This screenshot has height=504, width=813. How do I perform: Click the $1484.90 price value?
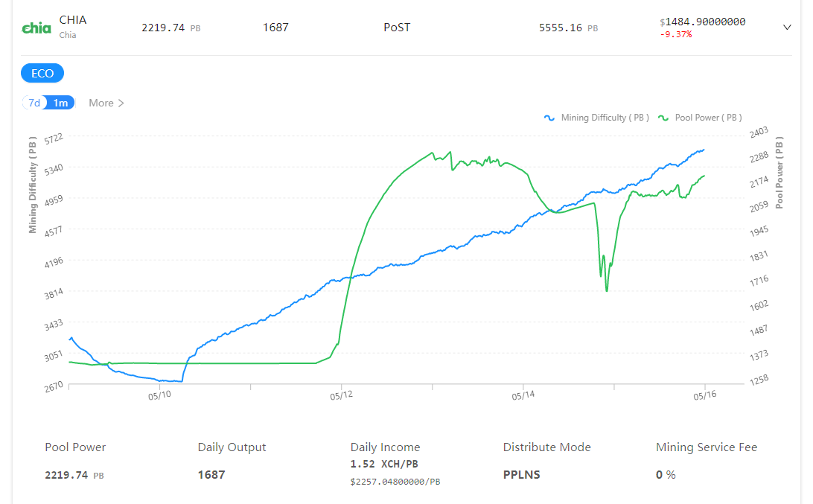(x=703, y=22)
